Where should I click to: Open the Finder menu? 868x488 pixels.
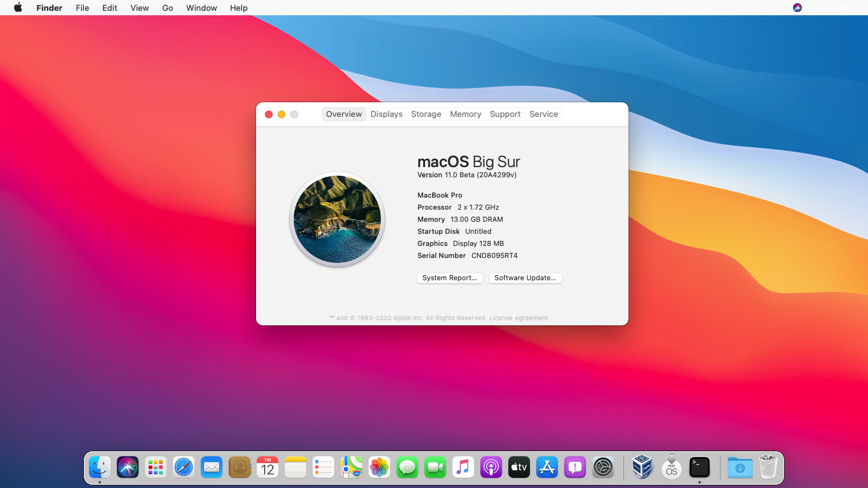[x=49, y=8]
